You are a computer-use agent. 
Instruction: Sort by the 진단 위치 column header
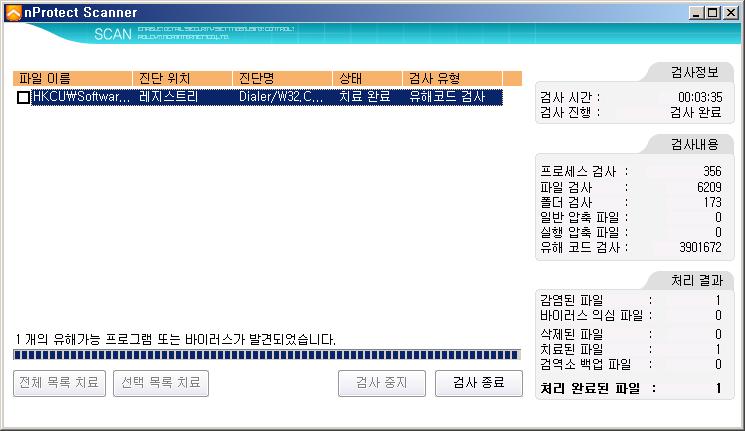click(x=182, y=78)
